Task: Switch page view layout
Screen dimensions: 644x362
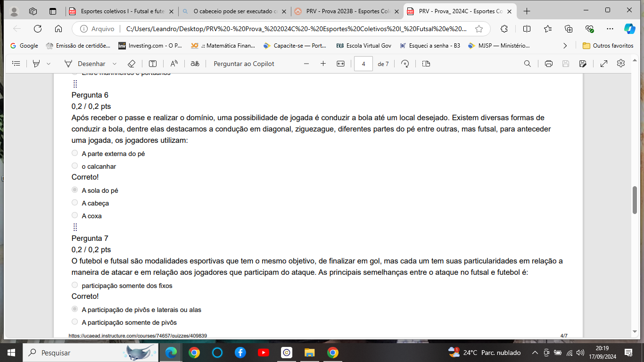Action: [x=426, y=64]
